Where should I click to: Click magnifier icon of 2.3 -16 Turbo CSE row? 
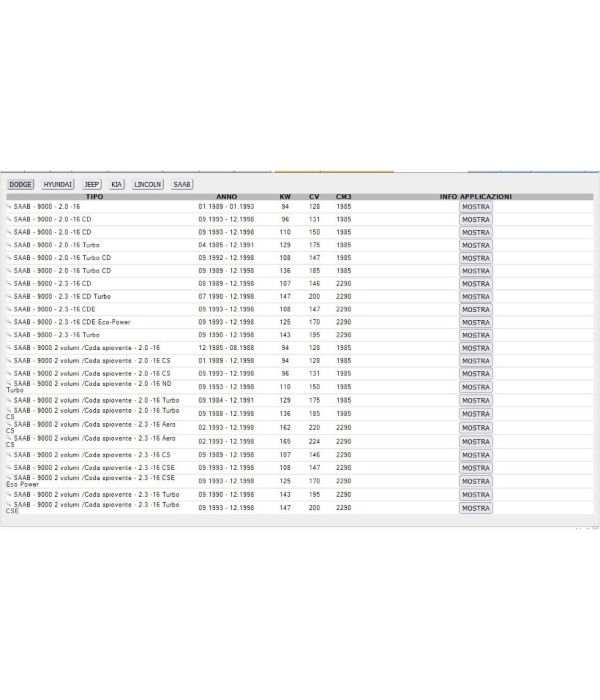tap(9, 505)
